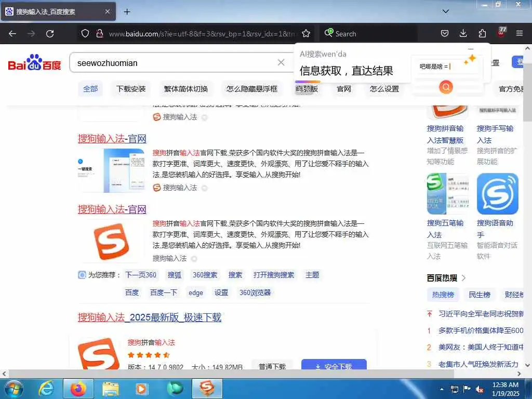532x399 pixels.
Task: Click the blue screenshot result thumbnail
Action: pos(111,170)
